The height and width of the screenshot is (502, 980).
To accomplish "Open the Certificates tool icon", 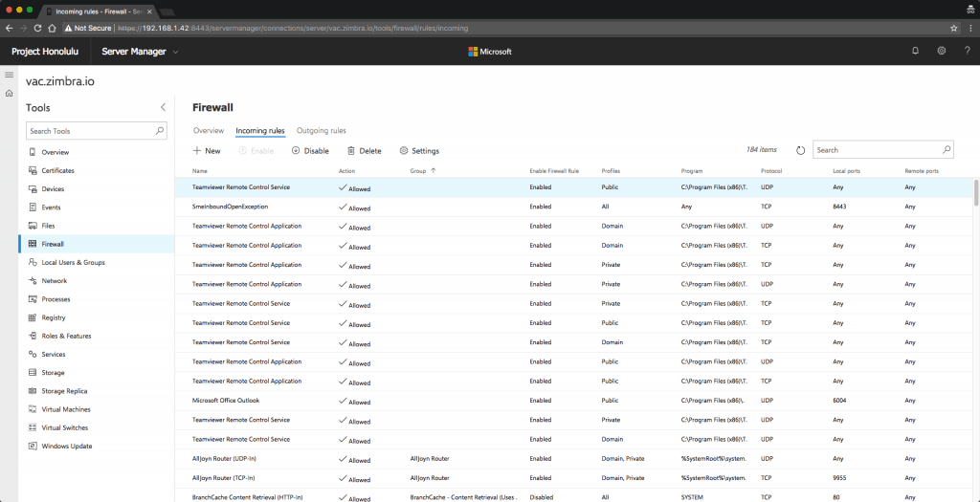I will pyautogui.click(x=33, y=170).
